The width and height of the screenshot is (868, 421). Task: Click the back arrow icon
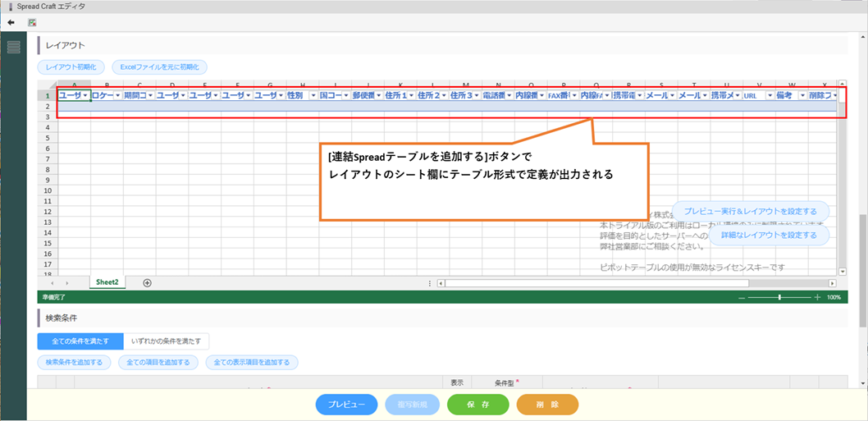[x=11, y=22]
